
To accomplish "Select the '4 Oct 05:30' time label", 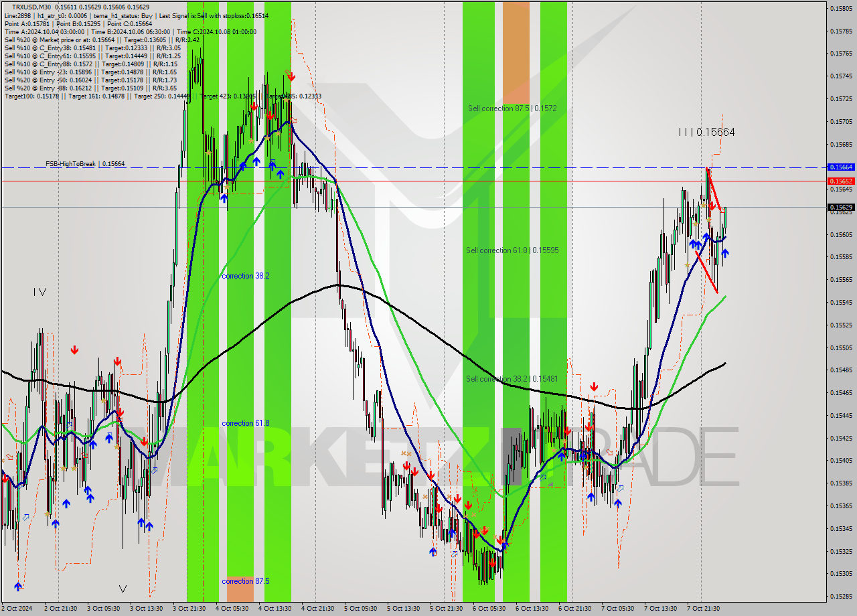I will (232, 608).
